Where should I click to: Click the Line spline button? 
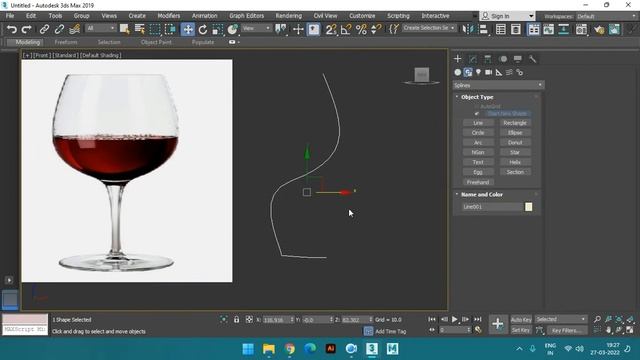click(478, 123)
